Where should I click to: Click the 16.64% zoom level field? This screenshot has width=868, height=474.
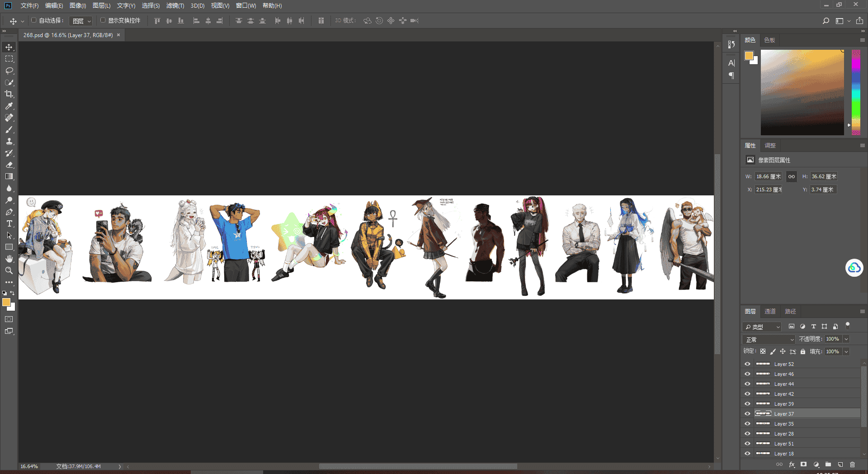point(29,466)
